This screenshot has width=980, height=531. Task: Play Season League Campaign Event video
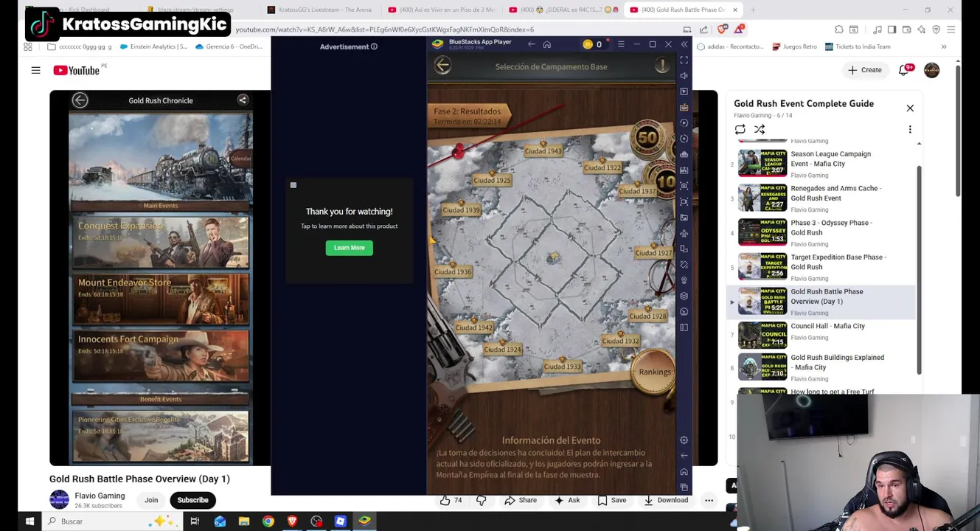(821, 164)
